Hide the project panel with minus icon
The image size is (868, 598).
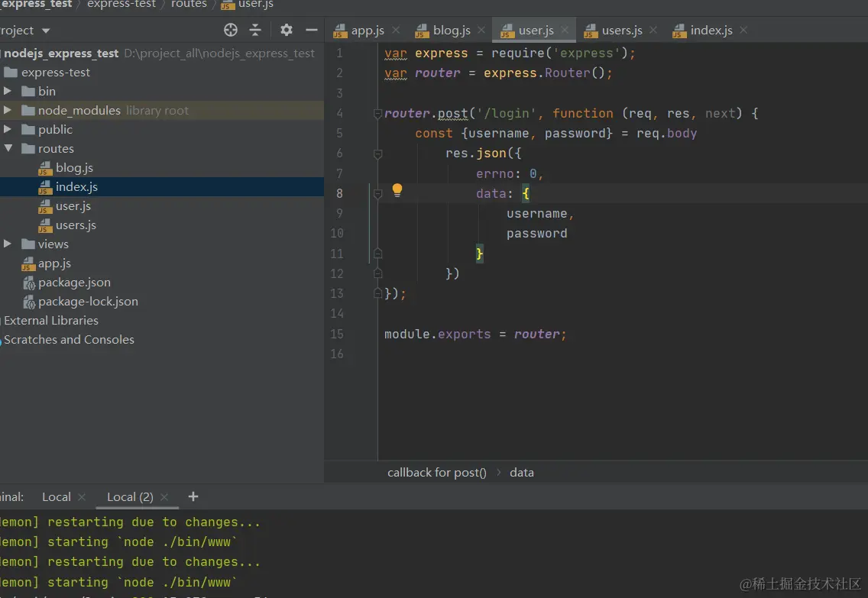[311, 30]
